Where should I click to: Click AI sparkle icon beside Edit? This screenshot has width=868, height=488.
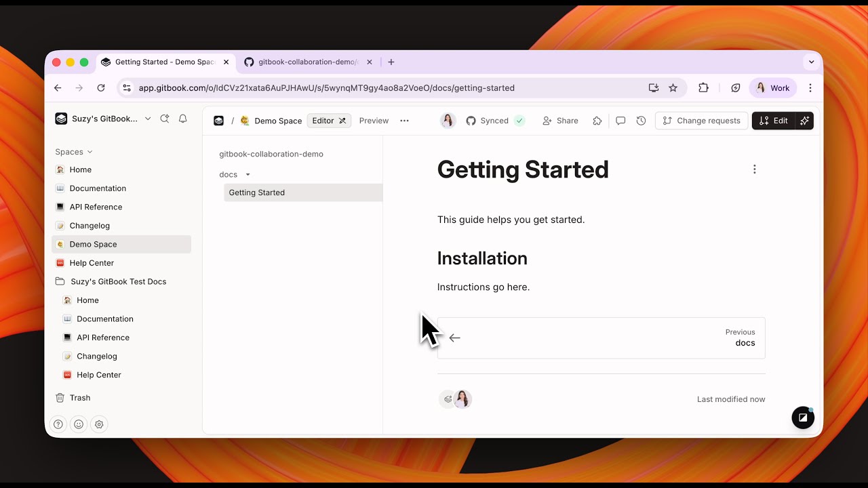[805, 121]
